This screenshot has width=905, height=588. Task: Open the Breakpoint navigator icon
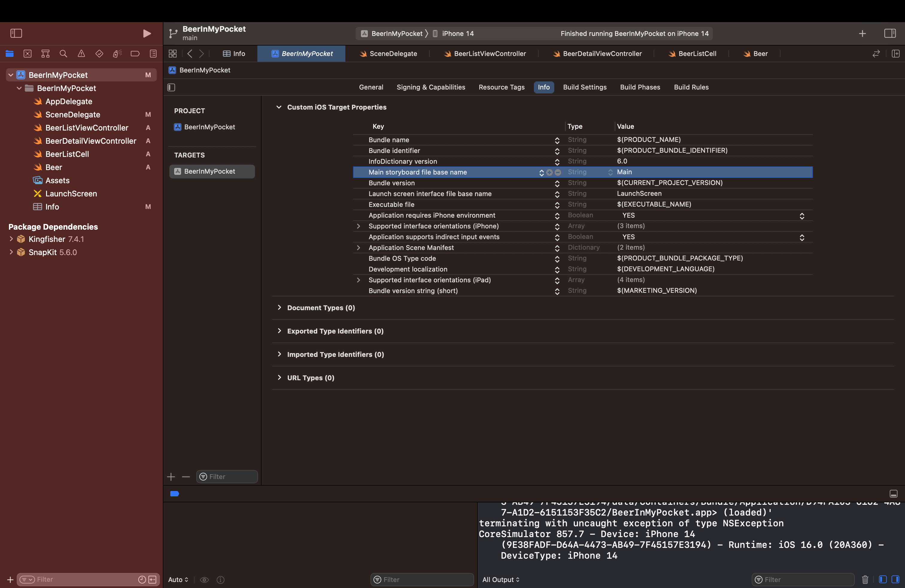pos(135,54)
